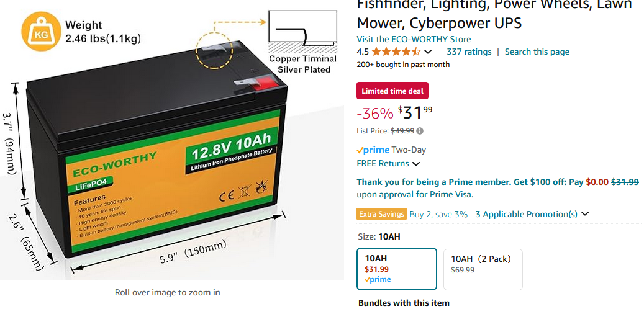Expand the rating breakdown chevron

(x=428, y=52)
